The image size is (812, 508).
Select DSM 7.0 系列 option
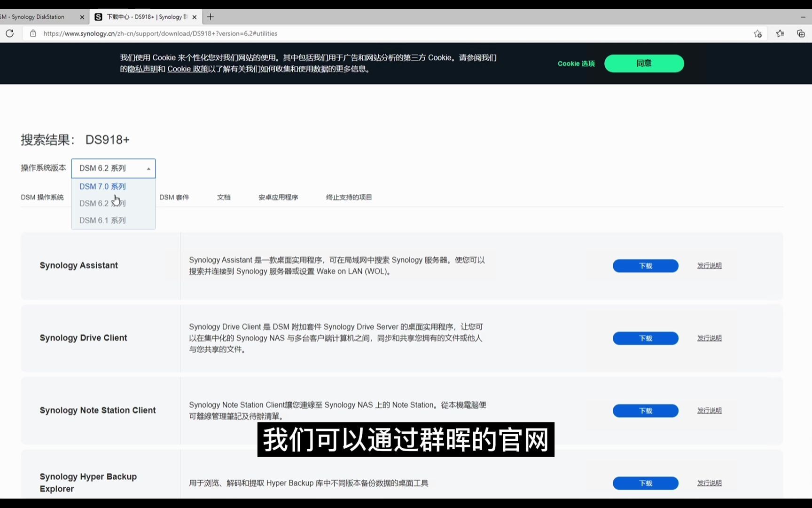point(113,187)
